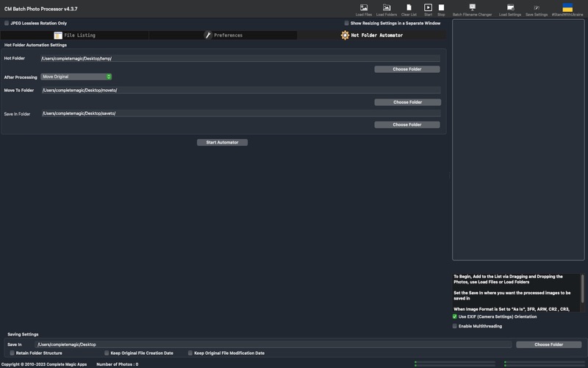Choose Folder for the Move To Folder path

[408, 102]
